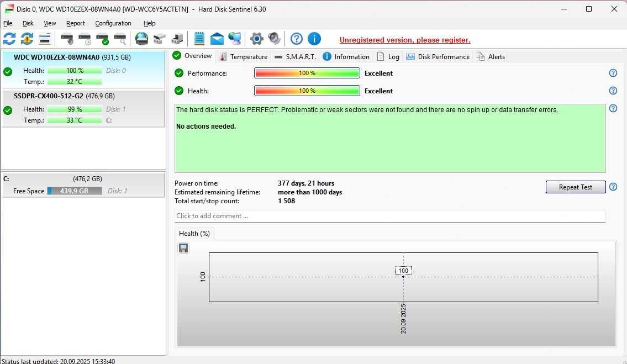
Task: Open the File menu
Action: 8,23
